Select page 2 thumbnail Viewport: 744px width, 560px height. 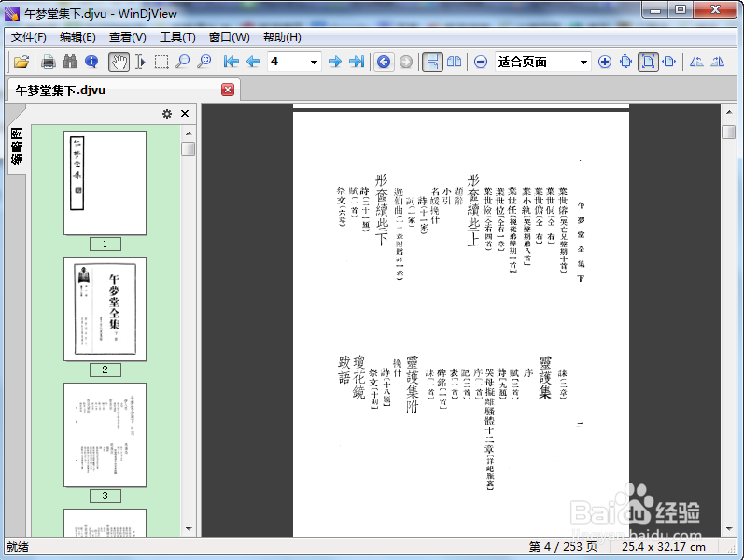click(105, 310)
